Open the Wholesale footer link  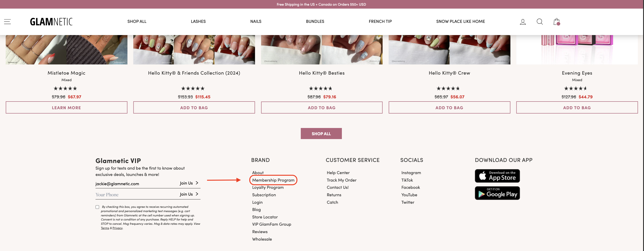[262, 239]
